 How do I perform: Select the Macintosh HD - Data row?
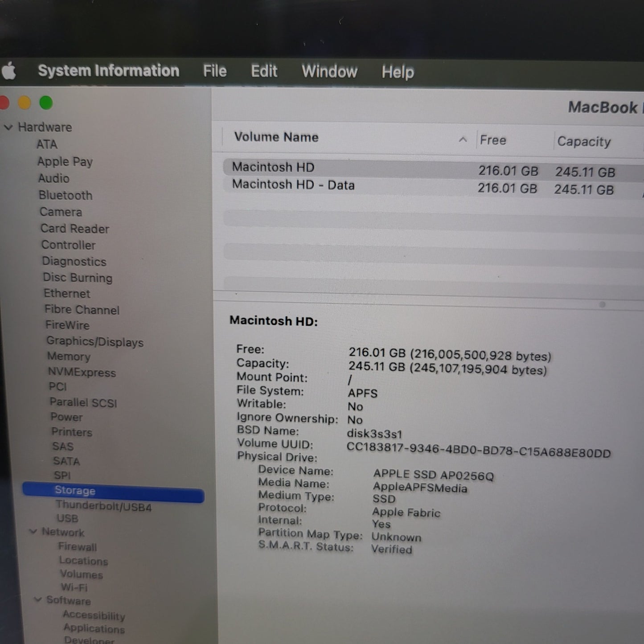tap(433, 187)
